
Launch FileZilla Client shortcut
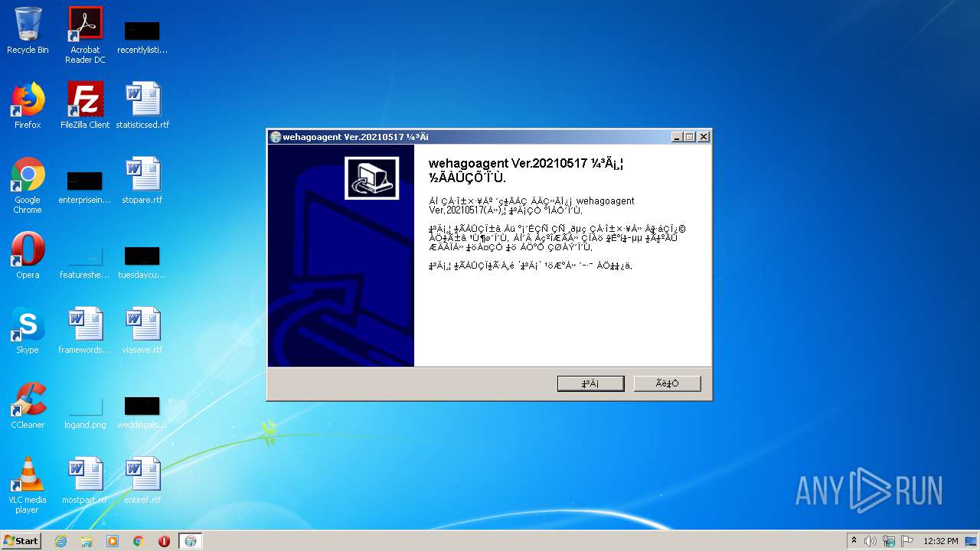tap(85, 106)
